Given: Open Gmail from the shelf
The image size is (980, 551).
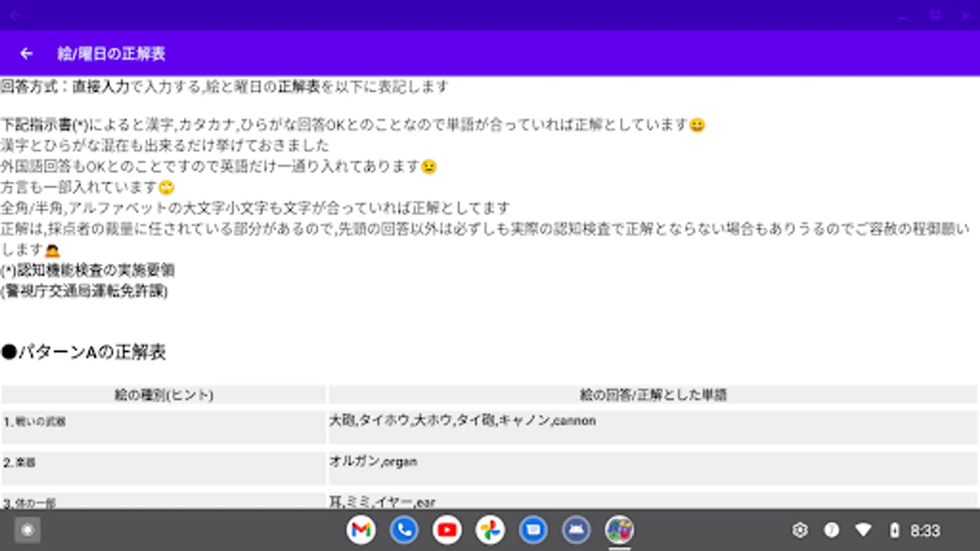Looking at the screenshot, I should point(361,530).
